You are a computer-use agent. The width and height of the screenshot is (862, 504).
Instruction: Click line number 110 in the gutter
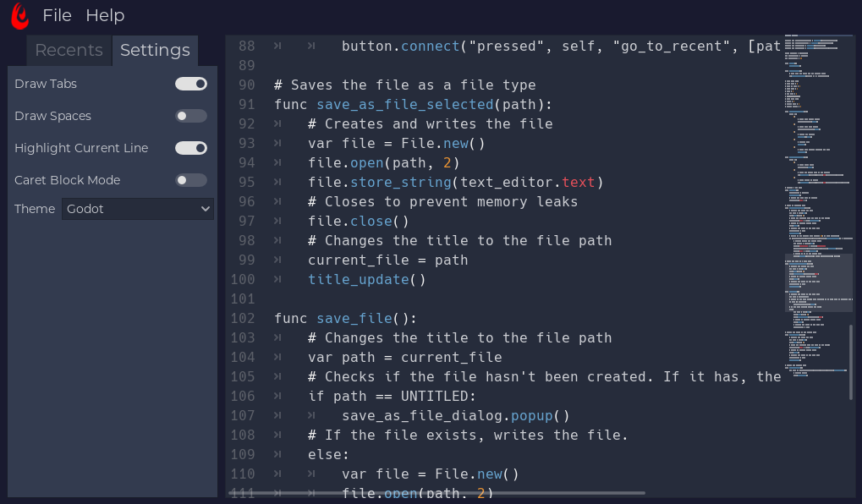click(243, 474)
